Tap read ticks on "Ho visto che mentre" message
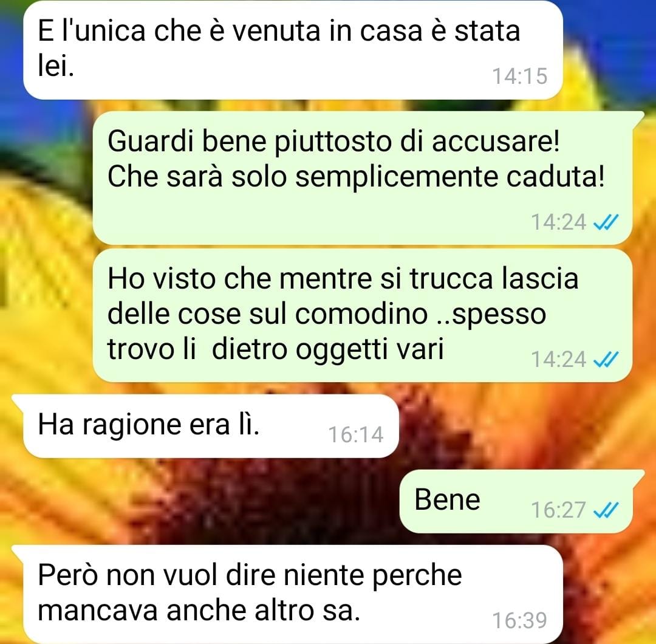The width and height of the screenshot is (656, 644). [606, 359]
